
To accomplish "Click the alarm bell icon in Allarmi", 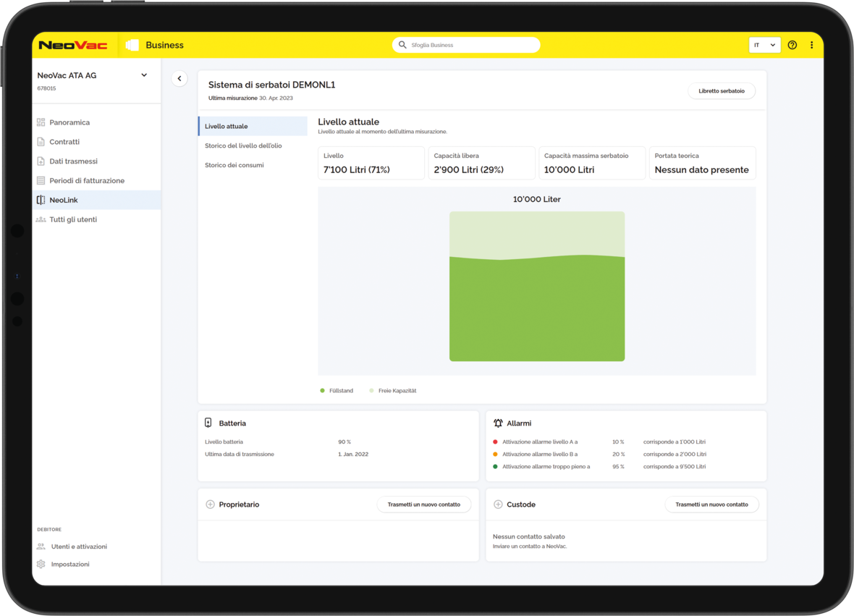I will coord(498,423).
